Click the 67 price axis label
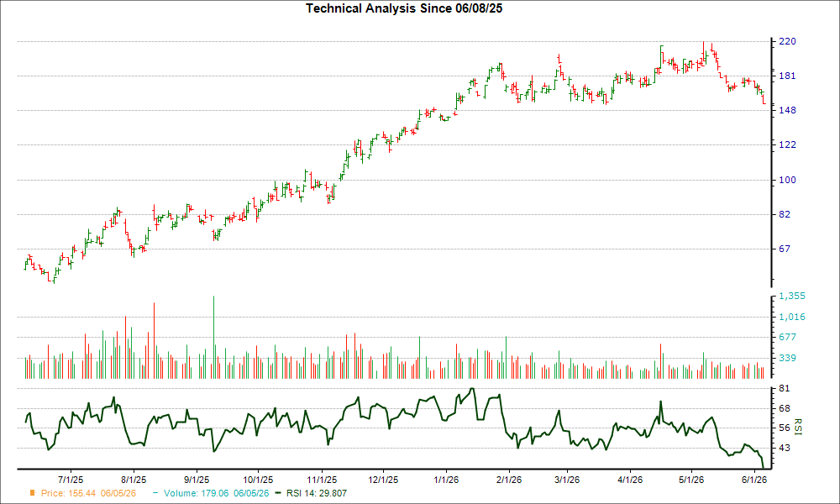Image resolution: width=840 pixels, height=504 pixels. (785, 249)
